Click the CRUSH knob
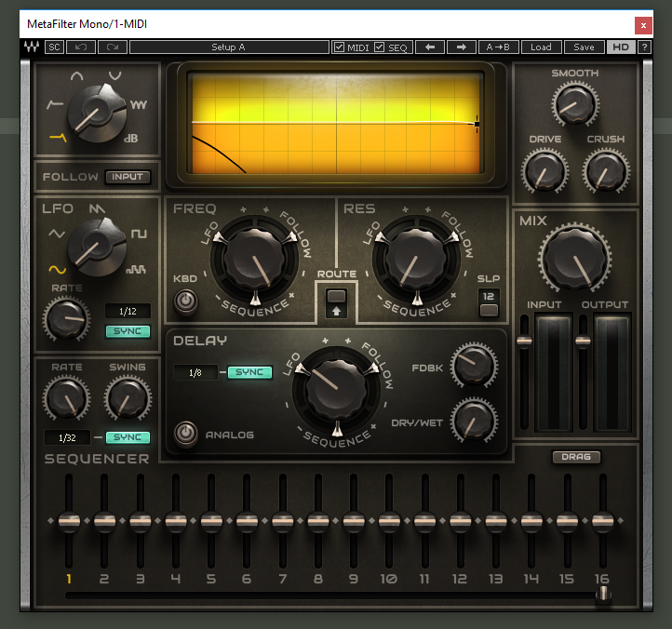Viewport: 672px width, 629px height. click(606, 170)
